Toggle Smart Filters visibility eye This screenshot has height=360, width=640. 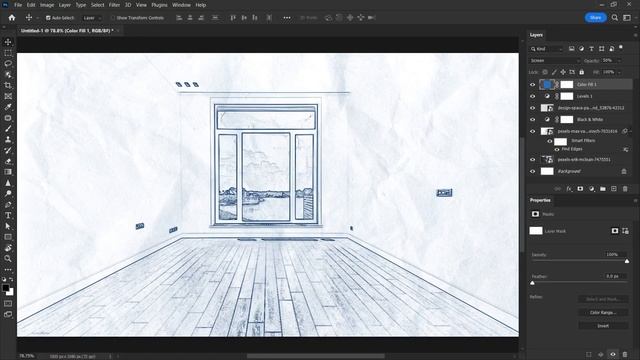click(x=550, y=141)
